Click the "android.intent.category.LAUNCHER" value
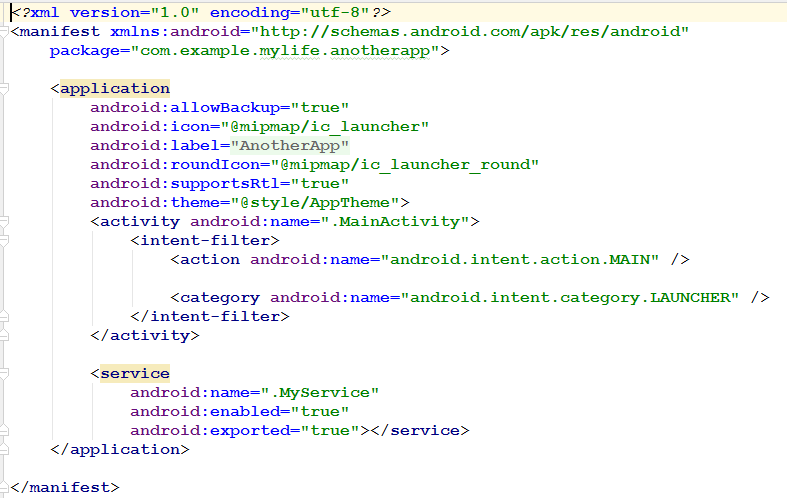 570,298
